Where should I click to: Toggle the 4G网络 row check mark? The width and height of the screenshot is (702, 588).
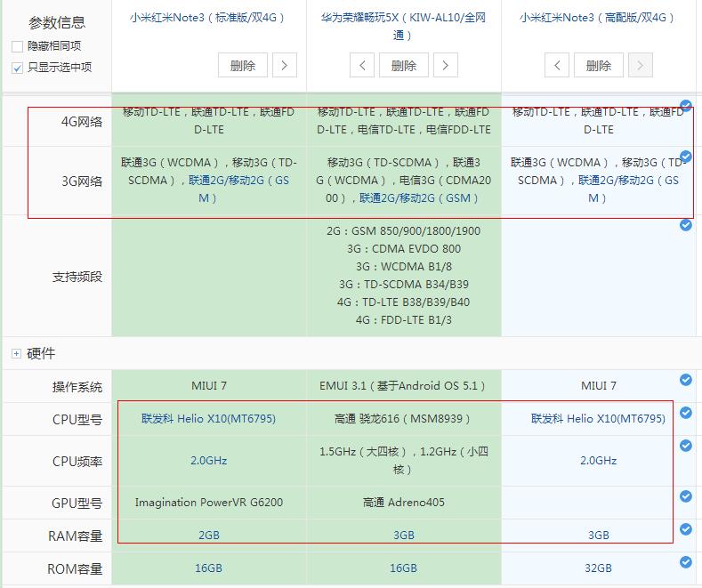coord(685,106)
